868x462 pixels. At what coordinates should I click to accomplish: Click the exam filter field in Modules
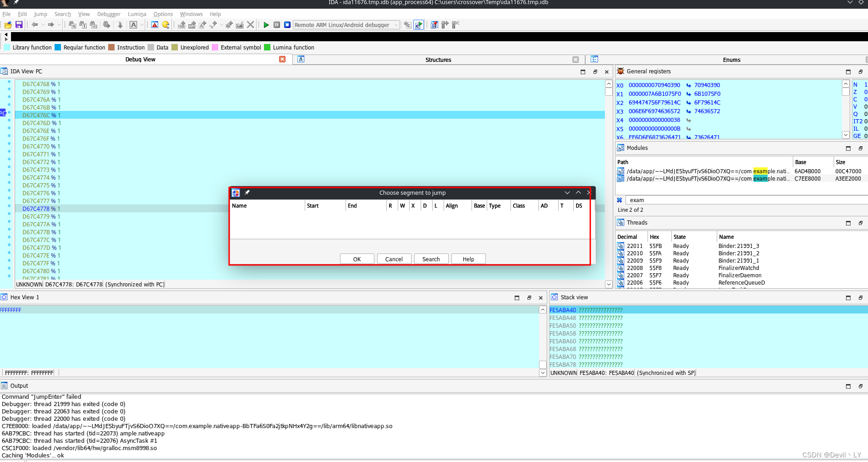point(747,200)
